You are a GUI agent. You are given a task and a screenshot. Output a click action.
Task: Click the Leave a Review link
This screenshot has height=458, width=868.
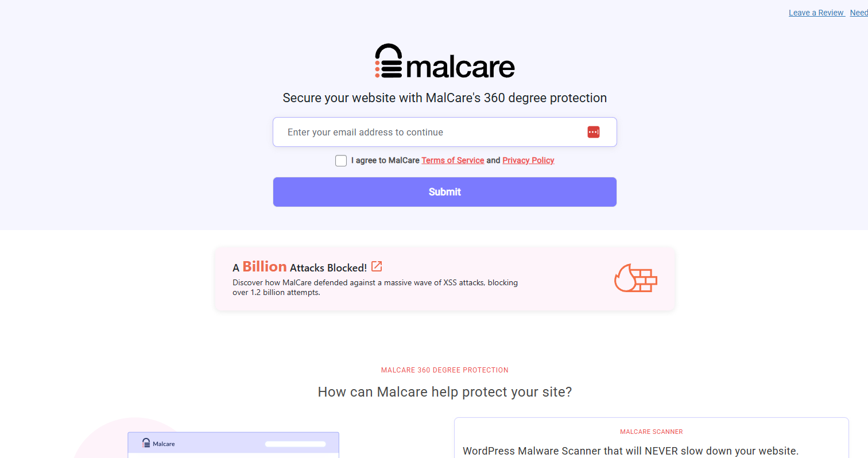click(x=816, y=13)
